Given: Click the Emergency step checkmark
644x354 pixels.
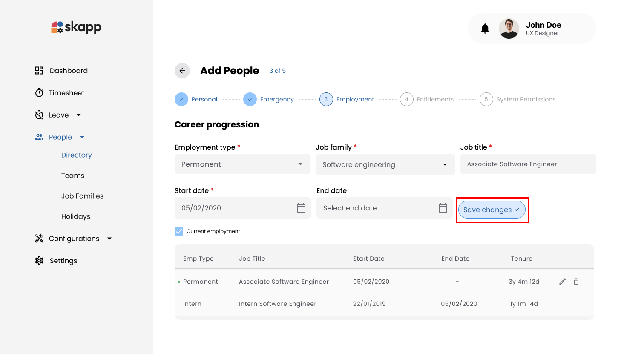Looking at the screenshot, I should [250, 99].
